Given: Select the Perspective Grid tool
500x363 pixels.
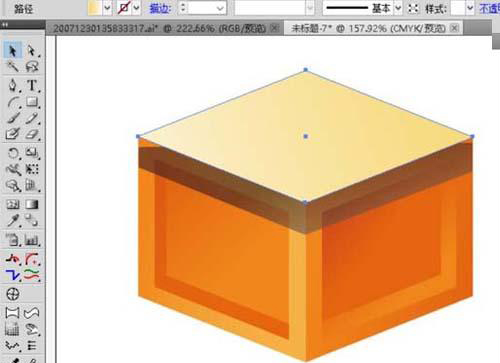Looking at the screenshot, I should coord(32,185).
